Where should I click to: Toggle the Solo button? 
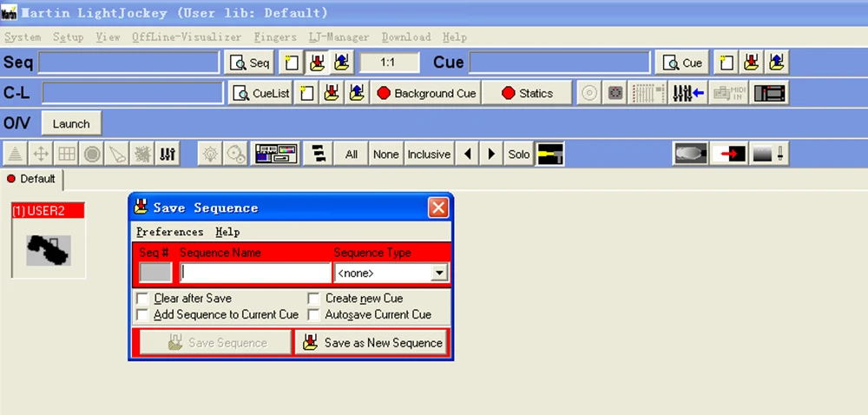coord(519,154)
